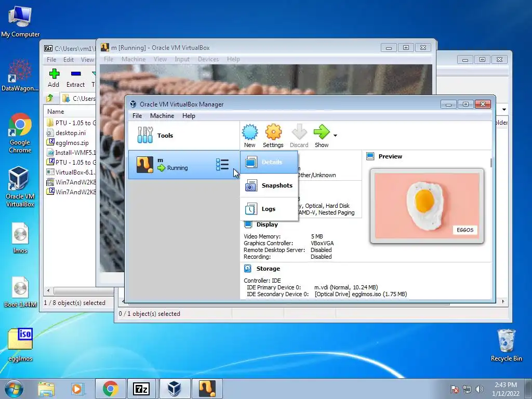
Task: Open File menu in 7-Zip window
Action: 51,59
